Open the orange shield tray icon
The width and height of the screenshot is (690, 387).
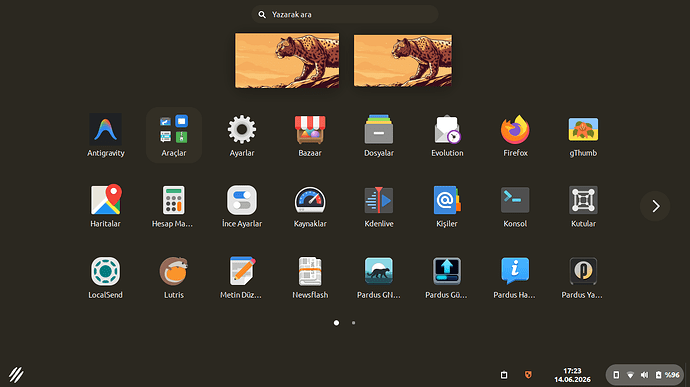(x=528, y=375)
